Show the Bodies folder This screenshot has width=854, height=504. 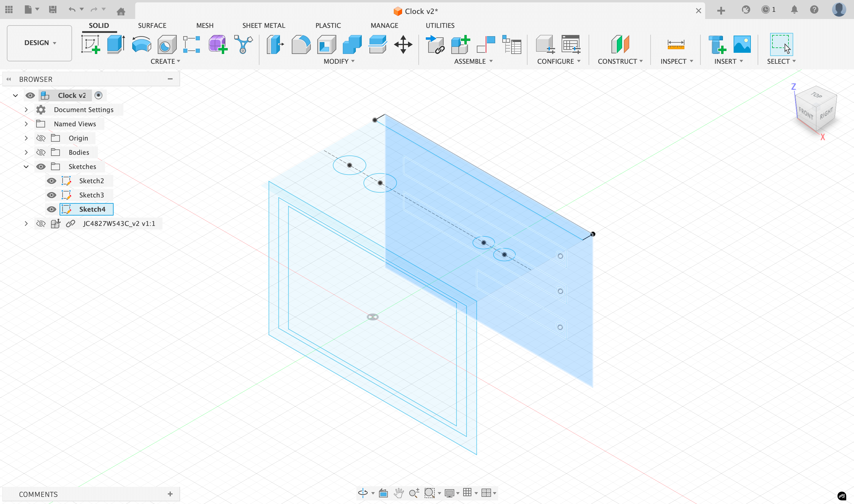41,152
